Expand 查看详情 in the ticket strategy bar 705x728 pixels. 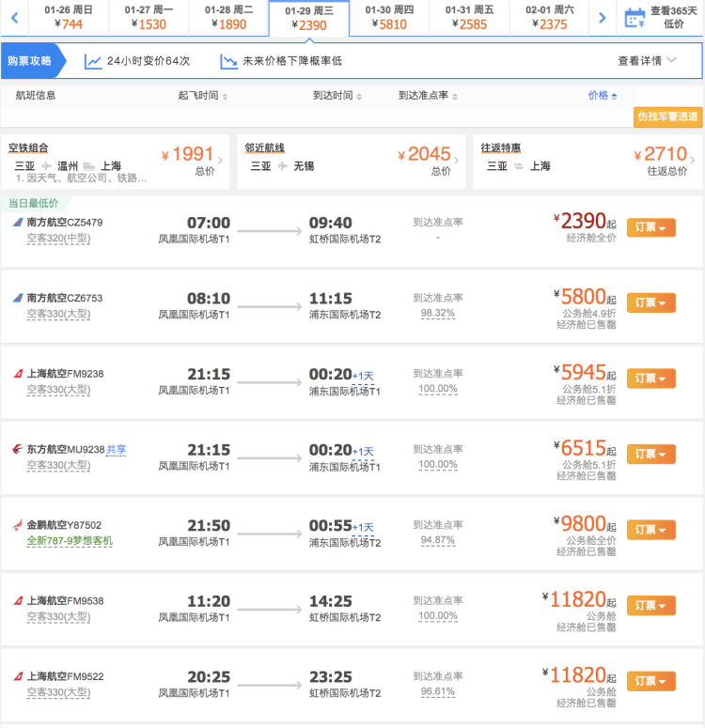pos(647,61)
